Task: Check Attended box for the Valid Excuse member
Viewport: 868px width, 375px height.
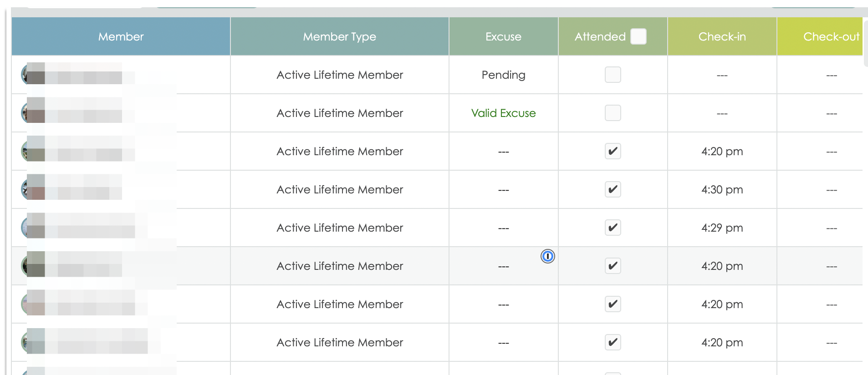Action: pyautogui.click(x=613, y=113)
